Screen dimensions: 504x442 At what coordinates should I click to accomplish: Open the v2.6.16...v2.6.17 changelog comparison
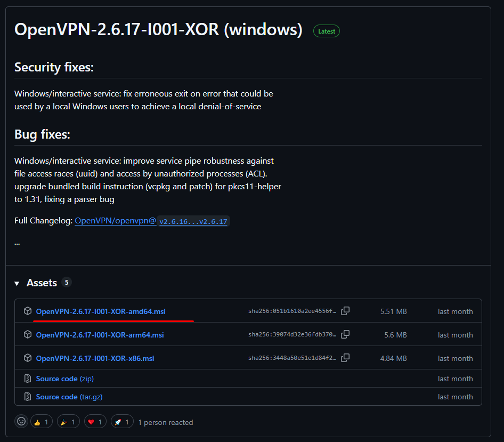coord(193,221)
